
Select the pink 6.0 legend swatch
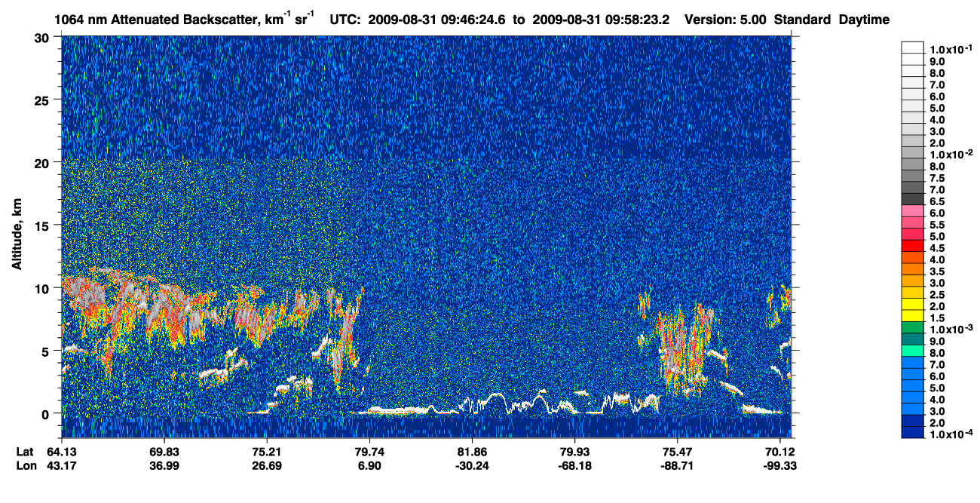point(912,211)
